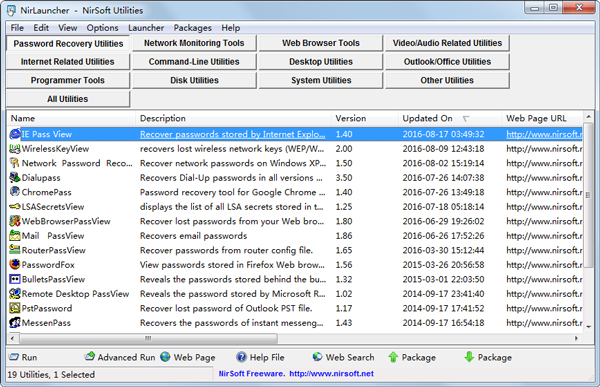
Task: Click Dialupass updated date 2016-07-26 14:07:38
Action: tap(443, 178)
